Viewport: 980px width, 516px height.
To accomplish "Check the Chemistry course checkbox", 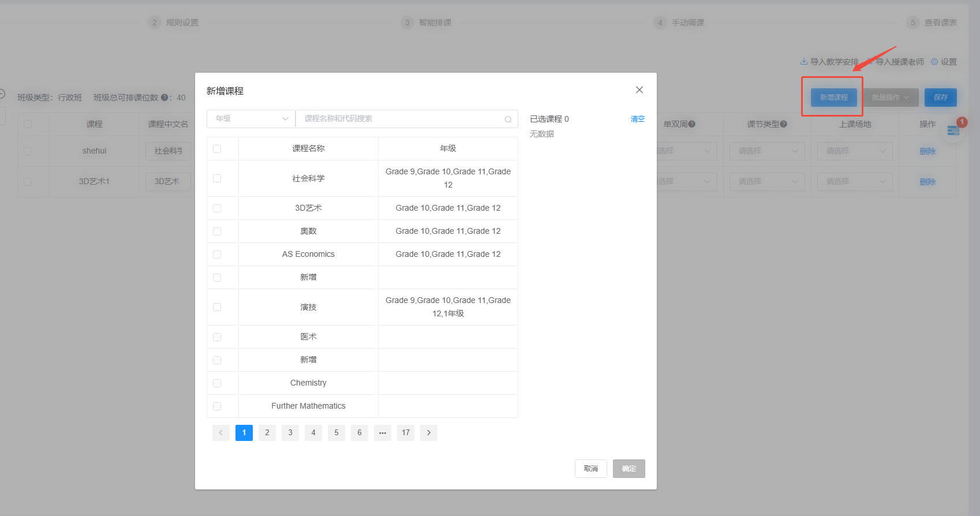I will pyautogui.click(x=217, y=383).
